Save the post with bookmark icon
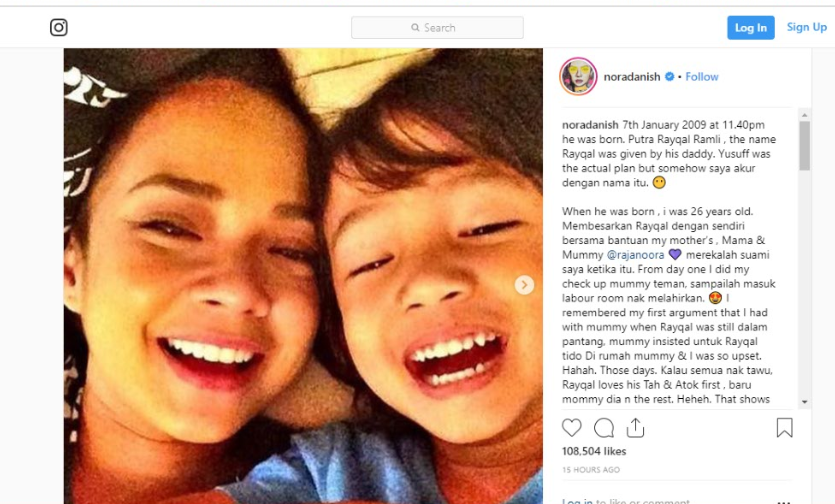The image size is (835, 504). click(x=784, y=428)
